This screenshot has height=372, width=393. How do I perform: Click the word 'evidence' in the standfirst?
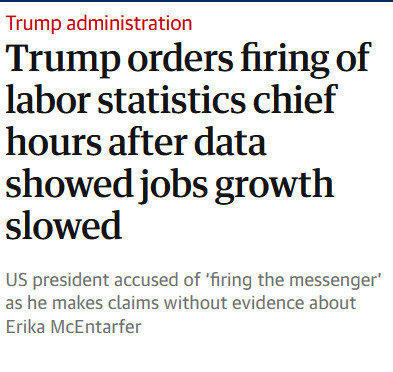(269, 303)
